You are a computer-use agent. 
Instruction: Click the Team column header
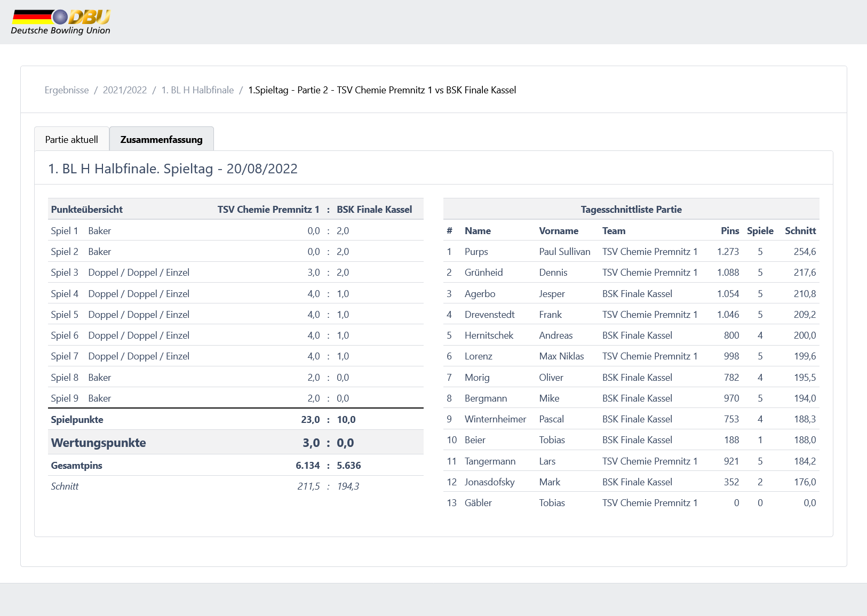click(614, 231)
